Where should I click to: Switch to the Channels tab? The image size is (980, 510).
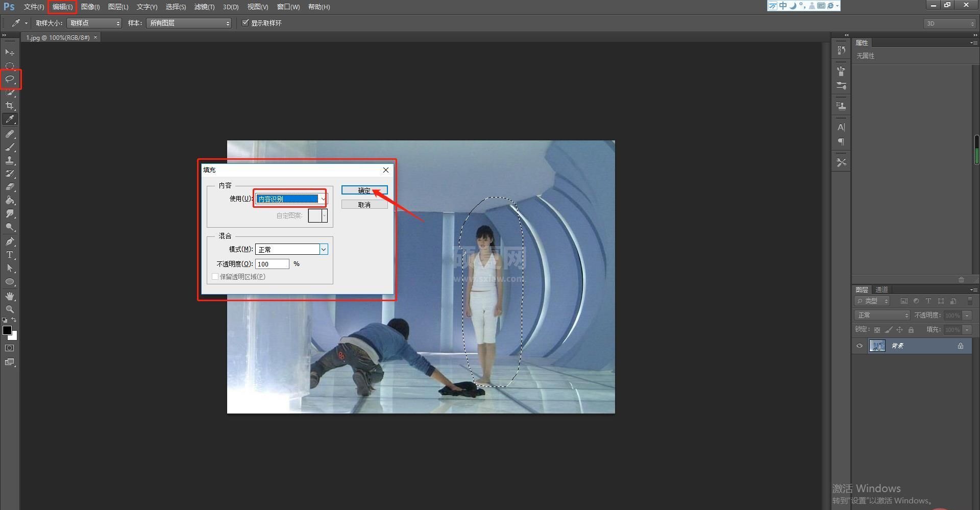[x=881, y=289]
